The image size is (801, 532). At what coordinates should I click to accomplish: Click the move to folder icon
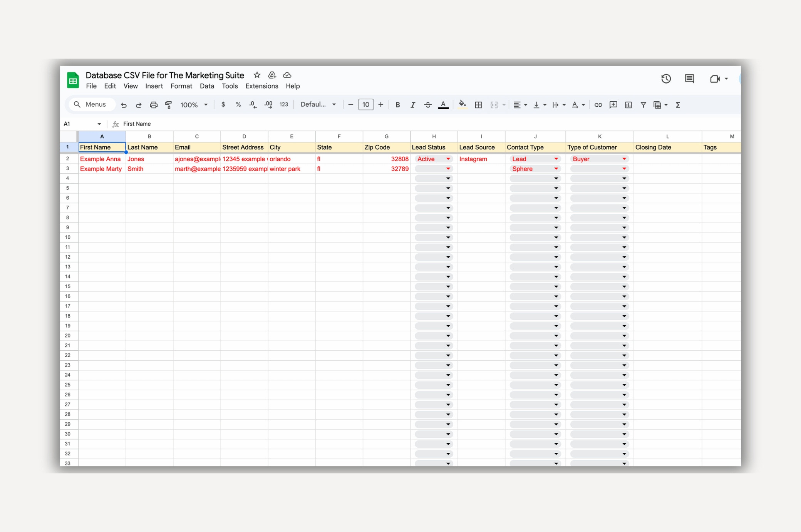coord(272,75)
